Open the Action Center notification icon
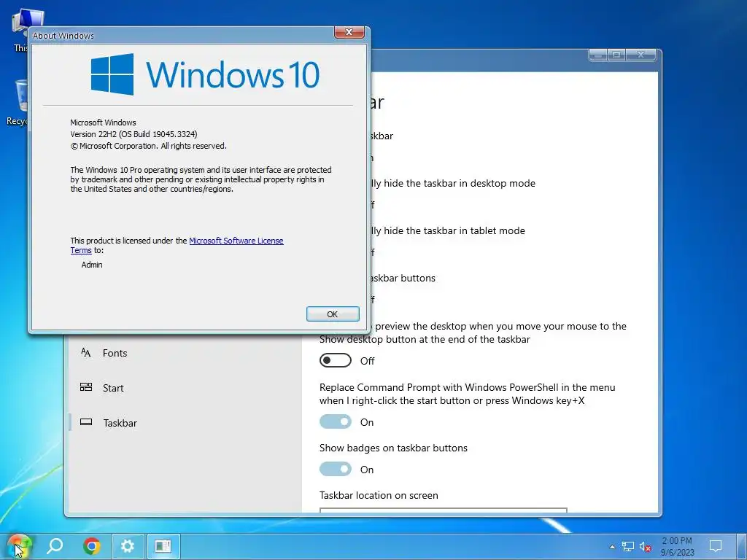The height and width of the screenshot is (560, 747). point(716,546)
